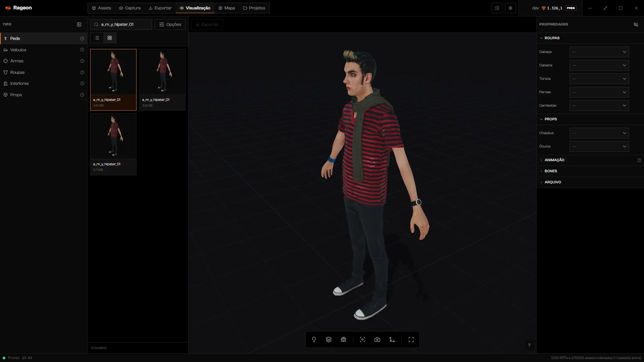Open the Torsos dropdown

pos(599,79)
